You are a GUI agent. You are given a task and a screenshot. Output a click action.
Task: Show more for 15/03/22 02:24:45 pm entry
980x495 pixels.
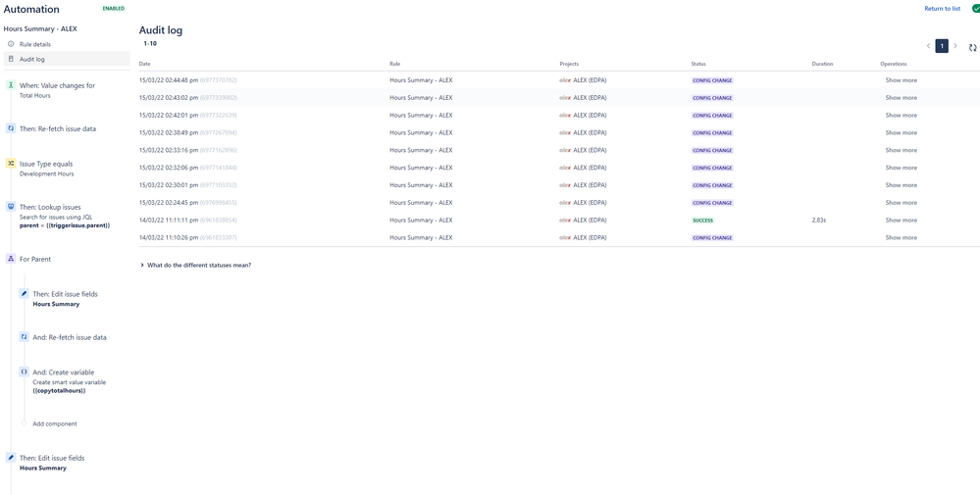click(x=902, y=203)
